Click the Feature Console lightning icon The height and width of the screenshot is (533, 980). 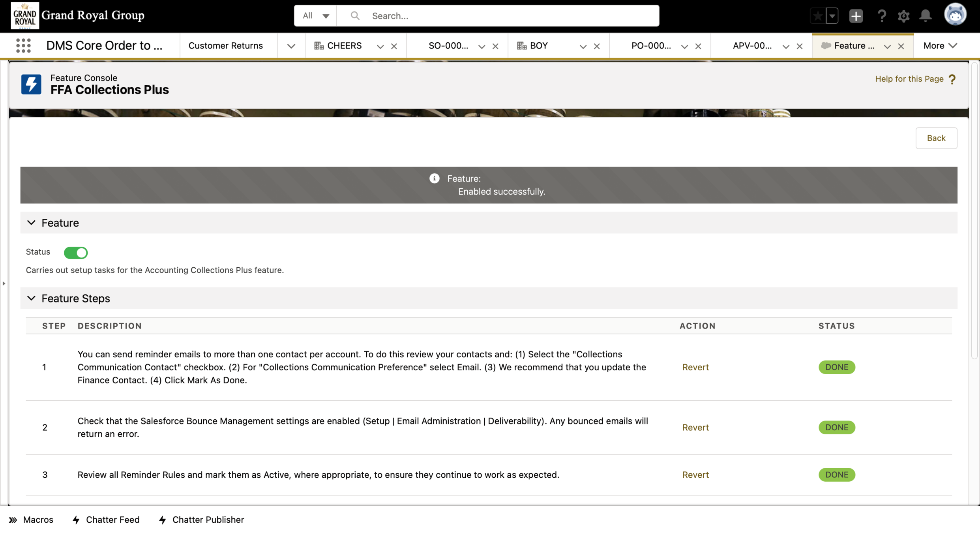31,84
